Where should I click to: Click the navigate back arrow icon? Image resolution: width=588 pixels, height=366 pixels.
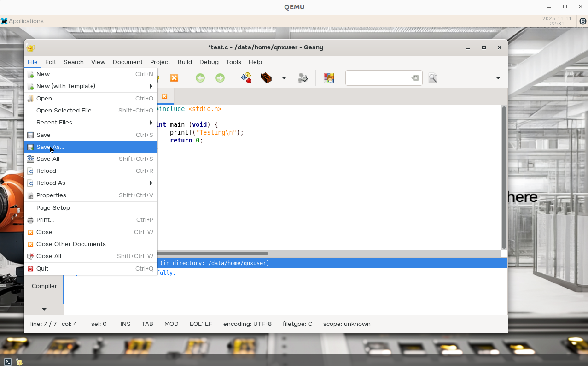200,78
